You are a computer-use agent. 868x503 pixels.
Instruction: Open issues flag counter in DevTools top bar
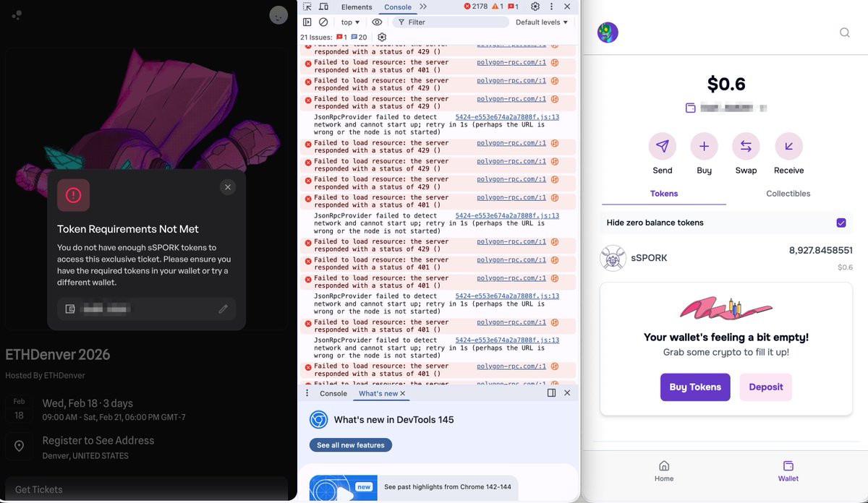[513, 7]
